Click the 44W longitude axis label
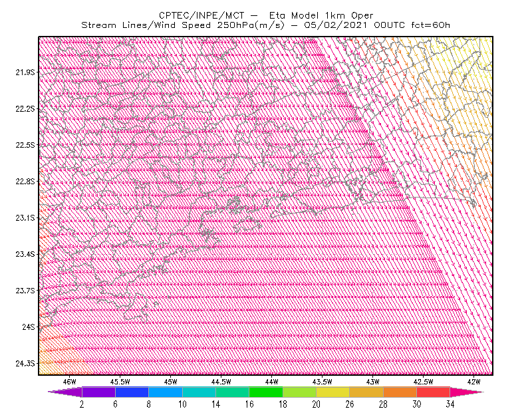 click(271, 382)
